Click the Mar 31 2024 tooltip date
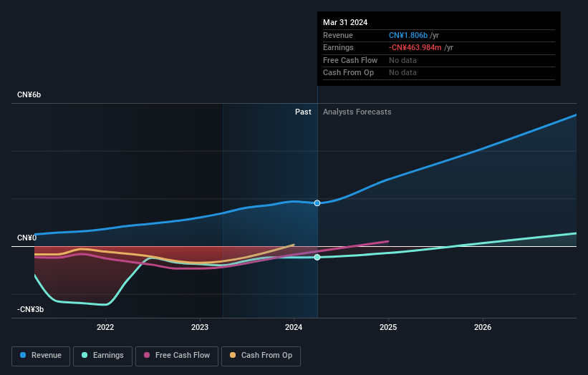Image resolution: width=588 pixels, height=375 pixels. click(x=345, y=22)
